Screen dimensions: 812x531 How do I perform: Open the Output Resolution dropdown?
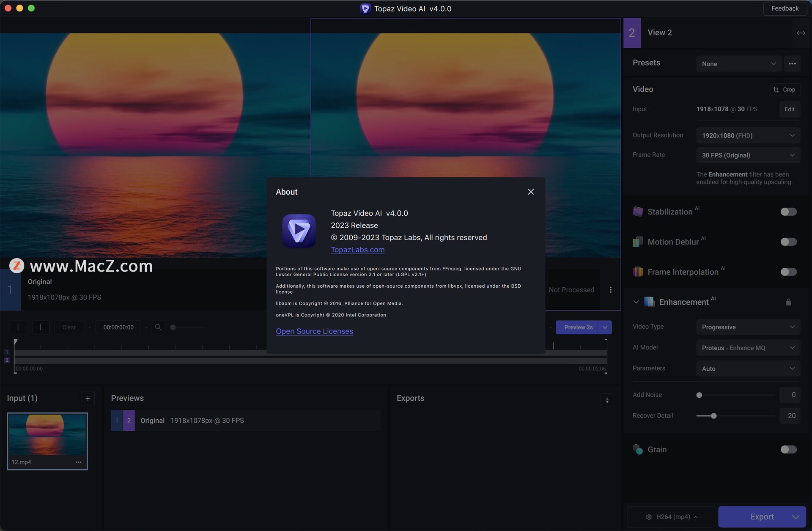pyautogui.click(x=748, y=136)
